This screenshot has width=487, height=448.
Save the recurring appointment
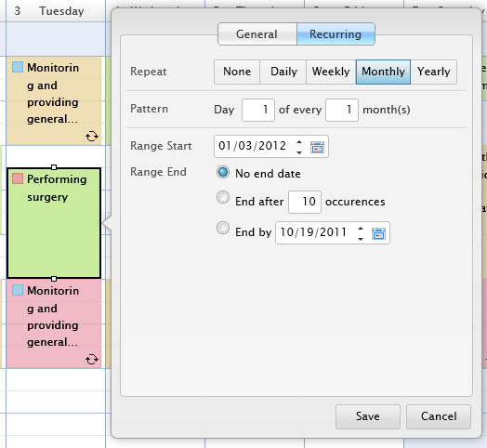click(x=368, y=416)
